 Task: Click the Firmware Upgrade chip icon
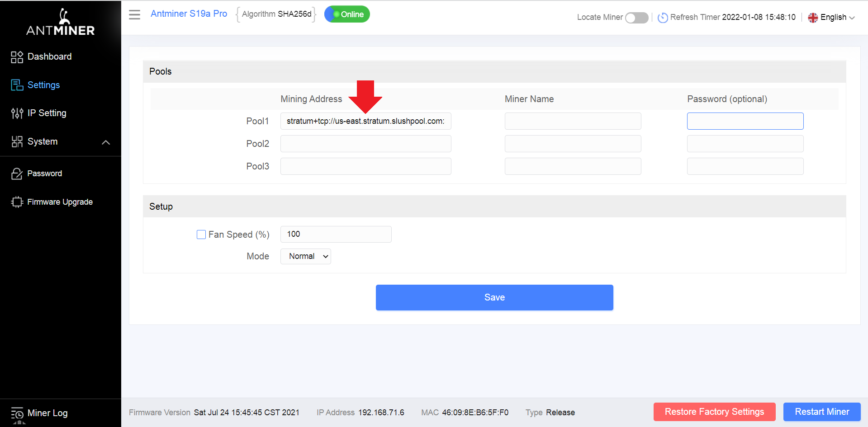17,202
